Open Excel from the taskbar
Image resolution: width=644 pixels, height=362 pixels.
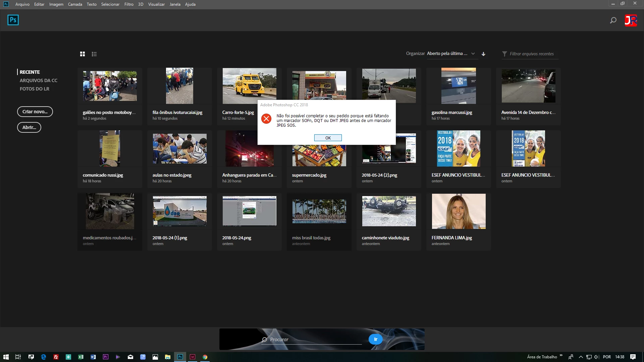tap(81, 357)
